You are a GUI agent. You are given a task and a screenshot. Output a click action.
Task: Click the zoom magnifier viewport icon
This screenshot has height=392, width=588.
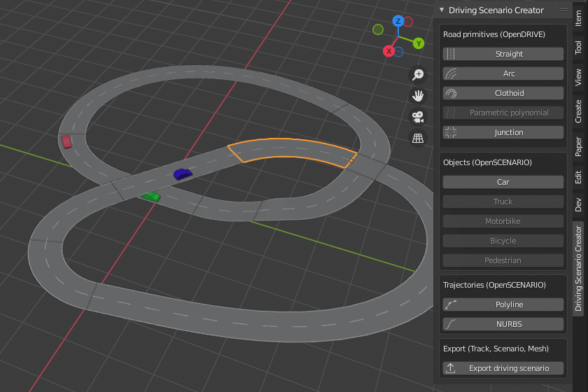pos(418,75)
